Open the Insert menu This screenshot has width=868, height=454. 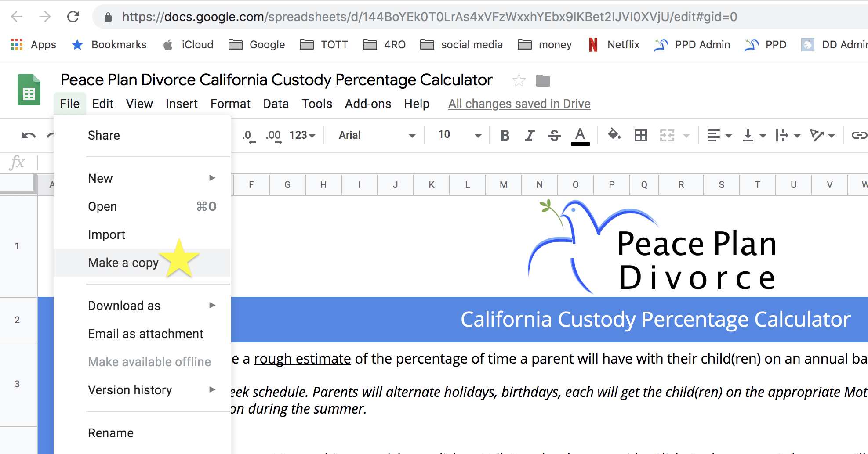(182, 104)
